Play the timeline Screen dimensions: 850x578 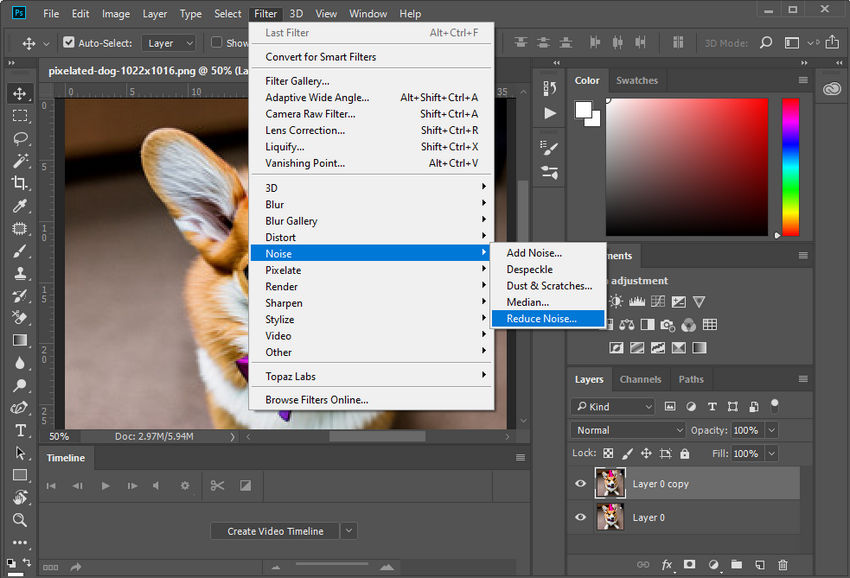point(105,486)
